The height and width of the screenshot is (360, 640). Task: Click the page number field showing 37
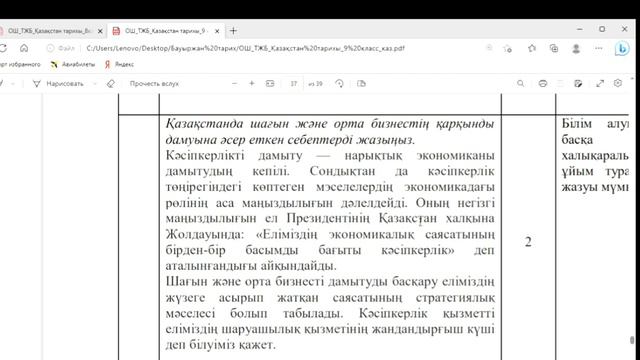294,84
